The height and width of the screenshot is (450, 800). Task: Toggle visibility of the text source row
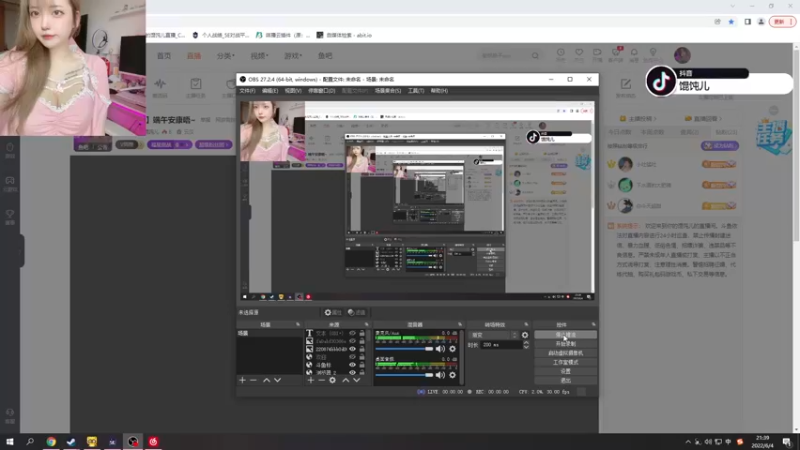pyautogui.click(x=352, y=333)
